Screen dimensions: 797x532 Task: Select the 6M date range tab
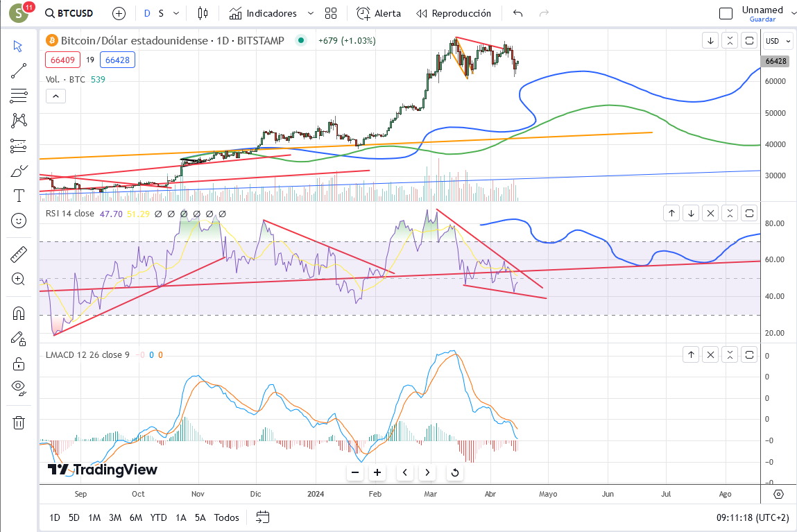[136, 517]
